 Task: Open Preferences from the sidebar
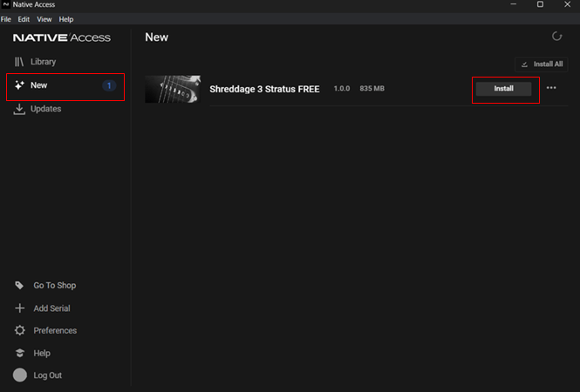tap(55, 331)
